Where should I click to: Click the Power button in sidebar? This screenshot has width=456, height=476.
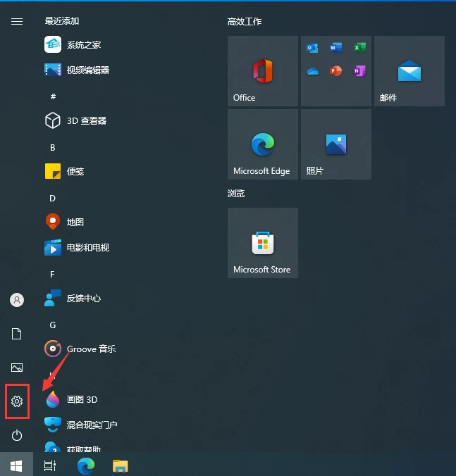coord(17,435)
